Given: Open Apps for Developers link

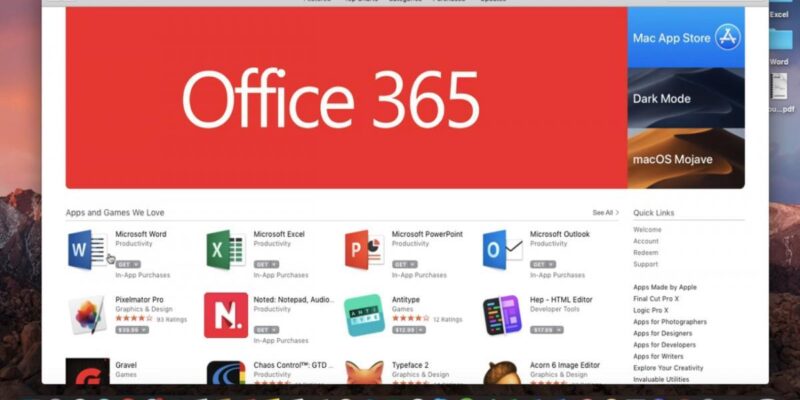Looking at the screenshot, I should click(x=664, y=344).
